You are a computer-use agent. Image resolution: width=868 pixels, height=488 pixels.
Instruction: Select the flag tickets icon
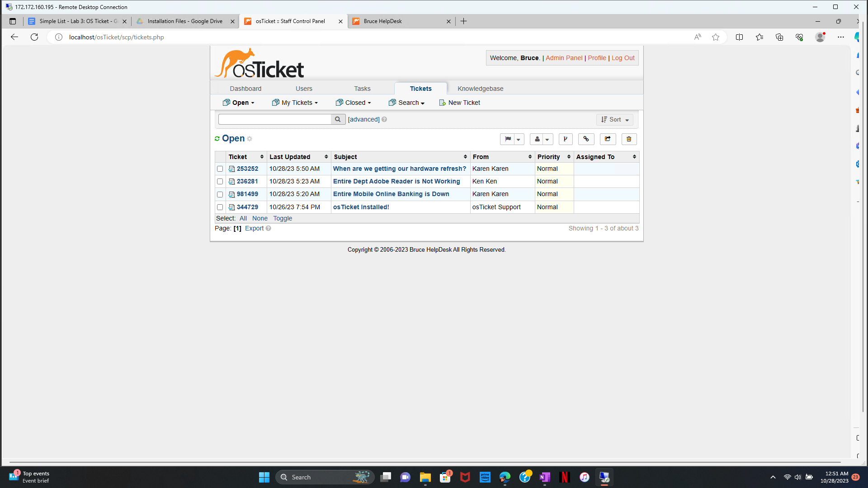click(508, 139)
